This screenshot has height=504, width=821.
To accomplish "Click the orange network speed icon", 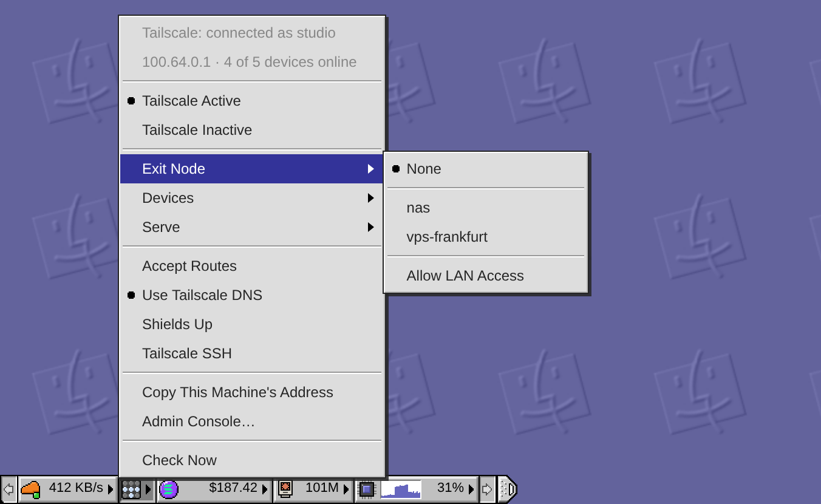I will coord(30,489).
